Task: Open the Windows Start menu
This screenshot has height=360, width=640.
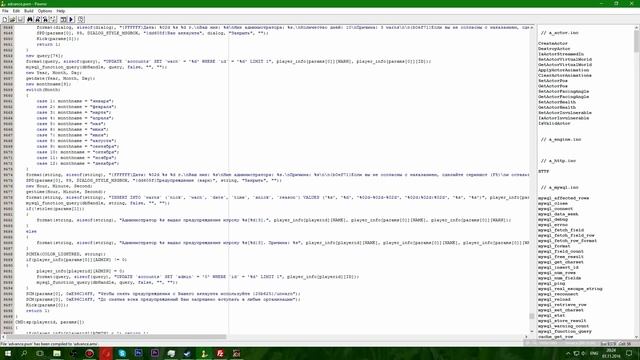Action: pos(7,353)
